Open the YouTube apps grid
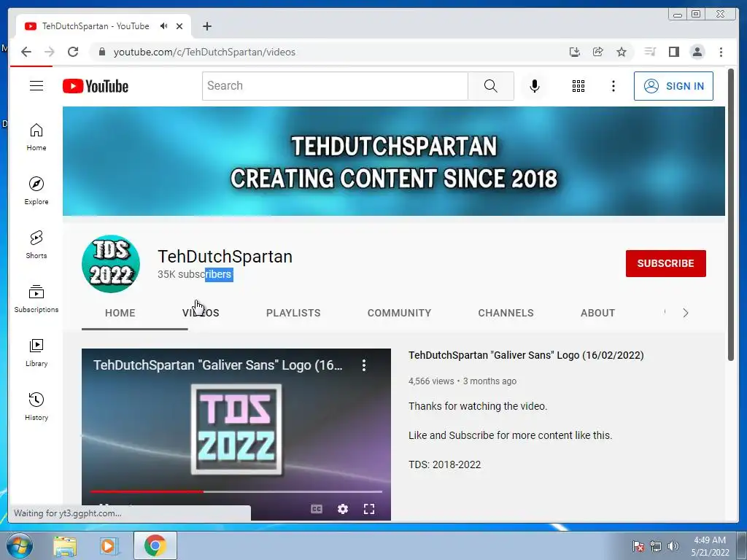 point(578,86)
